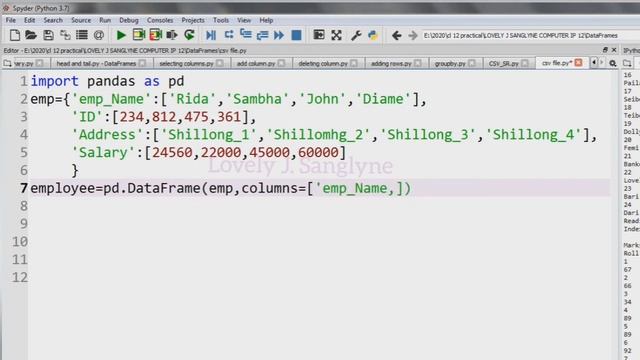Open the Debug menu
The height and width of the screenshot is (360, 640).
coord(129,20)
